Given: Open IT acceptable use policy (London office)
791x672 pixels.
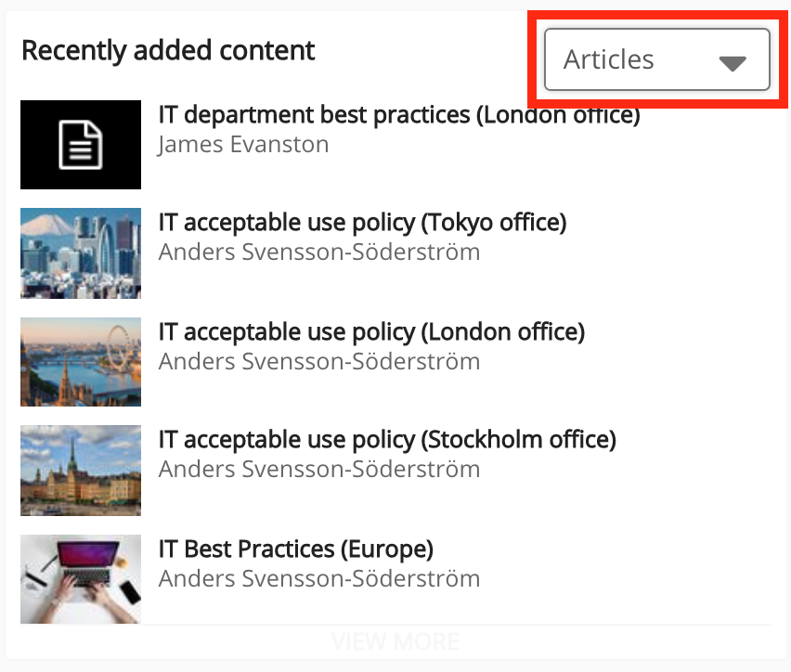Looking at the screenshot, I should [x=371, y=331].
